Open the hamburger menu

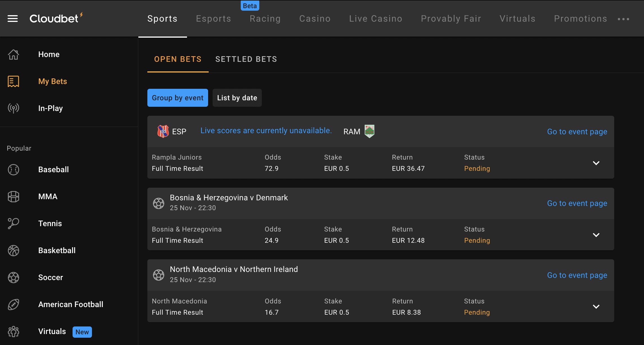tap(12, 19)
